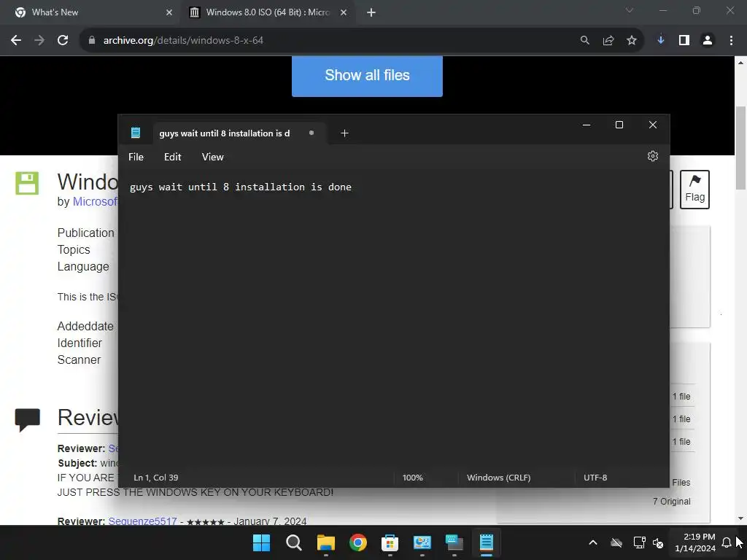The width and height of the screenshot is (747, 560).
Task: Reload the archive.org page
Action: [63, 41]
